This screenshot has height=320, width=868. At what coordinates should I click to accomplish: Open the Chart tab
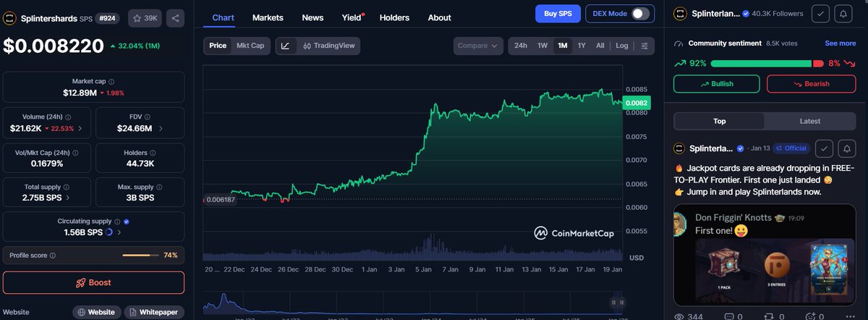[x=223, y=17]
